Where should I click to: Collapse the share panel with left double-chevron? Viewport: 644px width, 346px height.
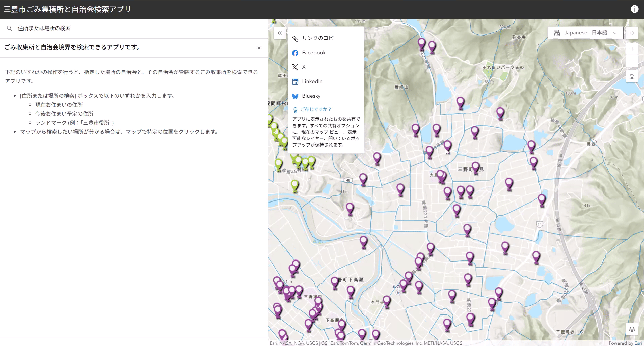(280, 33)
